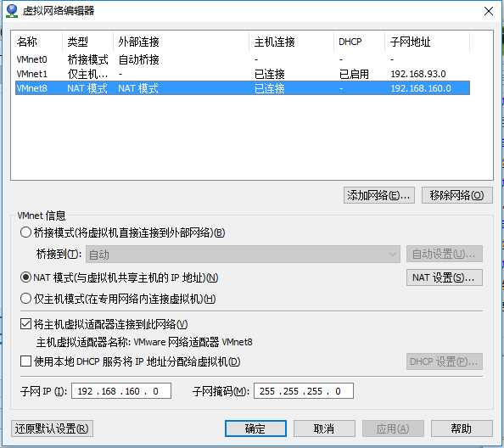Click the Virtual Network Editor title icon
Viewport: 504px width, 448px height.
(12, 11)
